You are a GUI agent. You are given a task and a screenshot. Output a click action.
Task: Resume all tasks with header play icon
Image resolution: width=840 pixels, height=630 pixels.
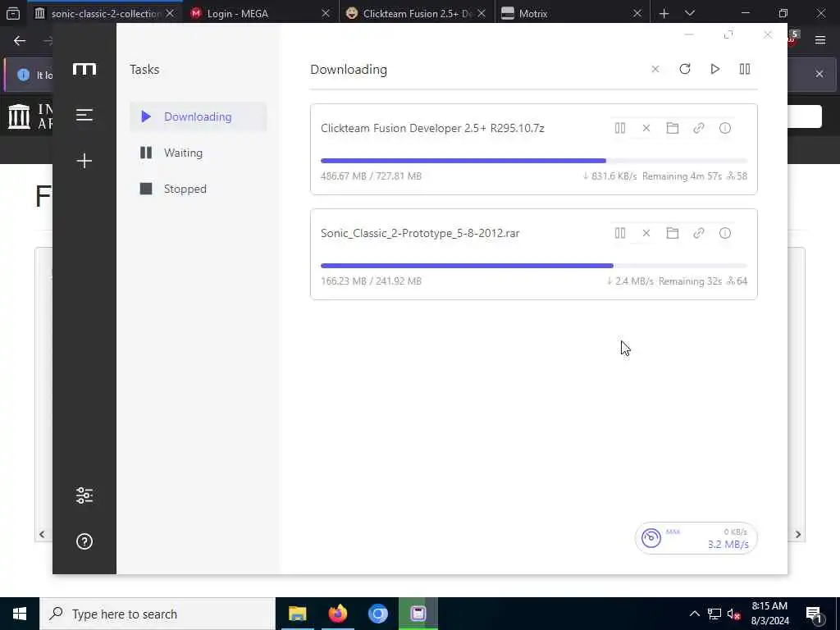(714, 69)
